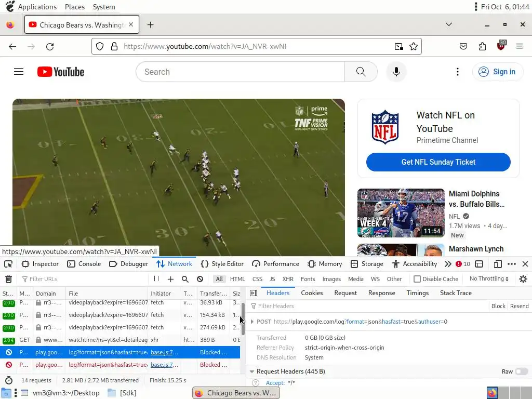Image resolution: width=532 pixels, height=399 pixels.
Task: Click the YouTube hamburger guide menu icon
Action: pyautogui.click(x=19, y=72)
